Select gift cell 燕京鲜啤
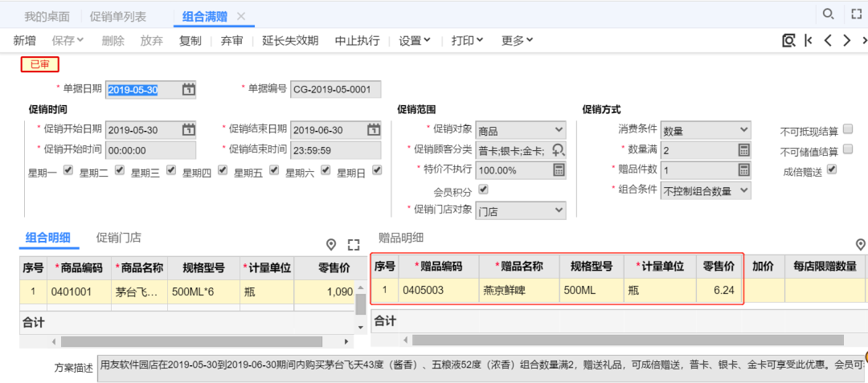This screenshot has height=383, width=868. pos(519,290)
